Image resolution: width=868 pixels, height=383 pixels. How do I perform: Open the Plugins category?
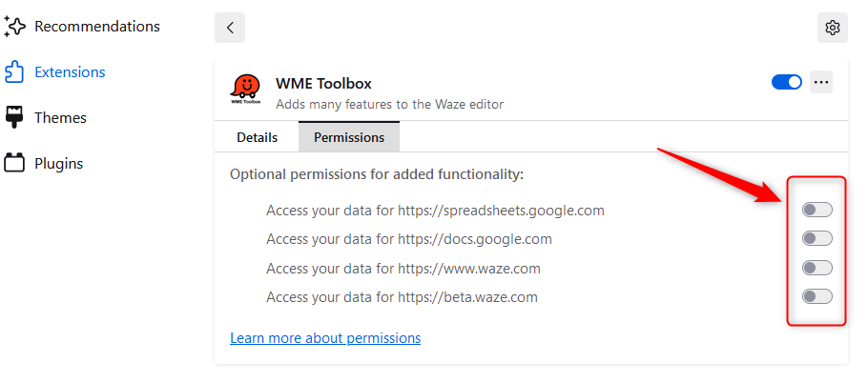click(59, 164)
